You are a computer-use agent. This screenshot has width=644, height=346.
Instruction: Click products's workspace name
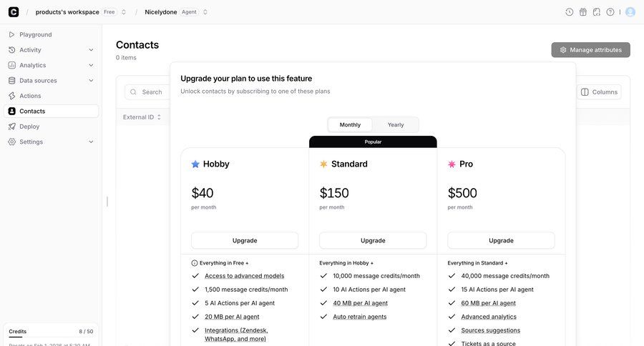coord(67,12)
